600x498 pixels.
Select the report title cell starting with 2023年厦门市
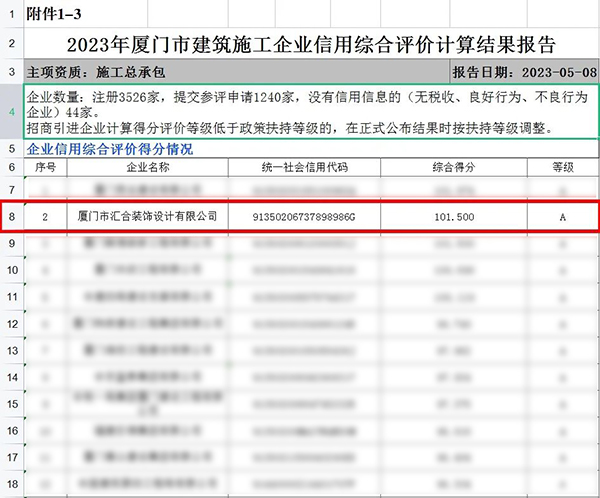[310, 44]
